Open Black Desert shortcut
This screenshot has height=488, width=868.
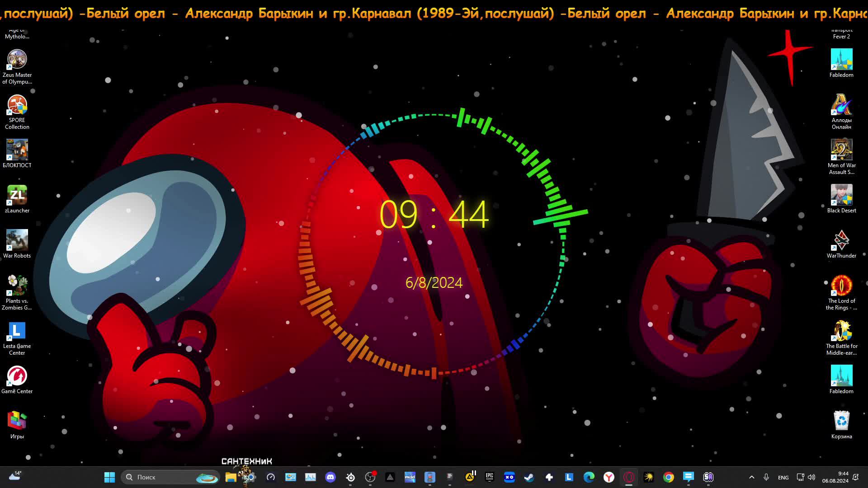pos(841,195)
